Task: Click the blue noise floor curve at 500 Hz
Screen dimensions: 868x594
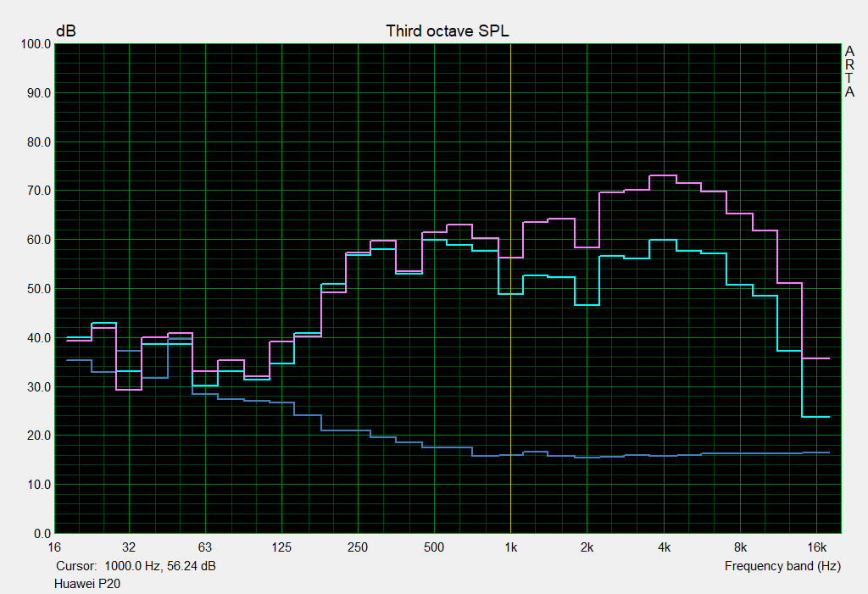Action: [434, 447]
